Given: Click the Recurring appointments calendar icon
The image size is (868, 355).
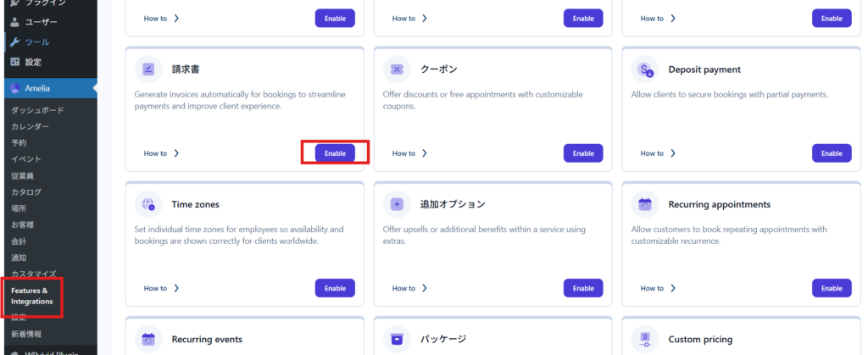Looking at the screenshot, I should click(x=645, y=204).
